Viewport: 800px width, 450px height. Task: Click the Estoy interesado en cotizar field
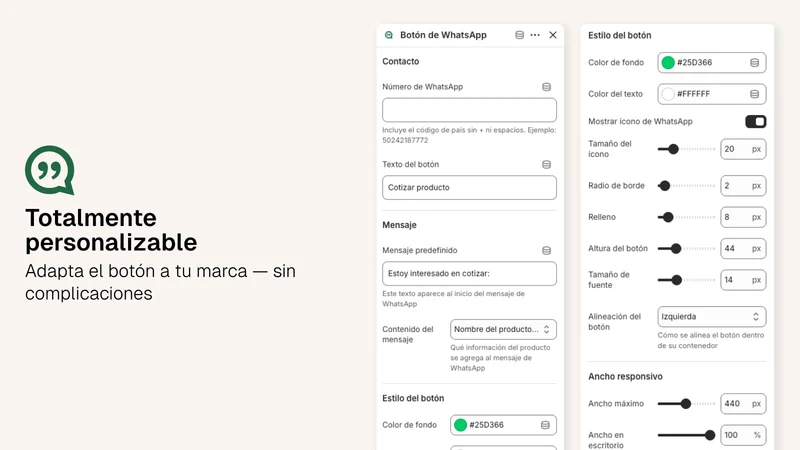pyautogui.click(x=469, y=273)
